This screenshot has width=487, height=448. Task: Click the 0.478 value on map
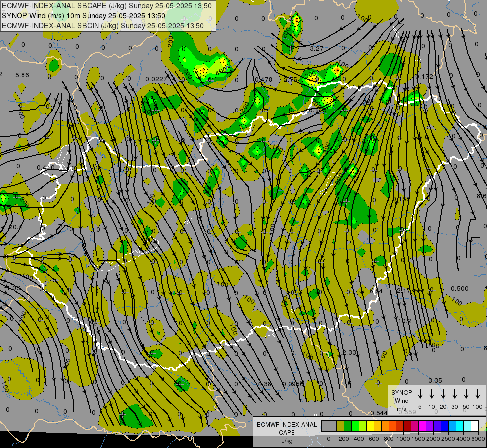[x=263, y=79]
